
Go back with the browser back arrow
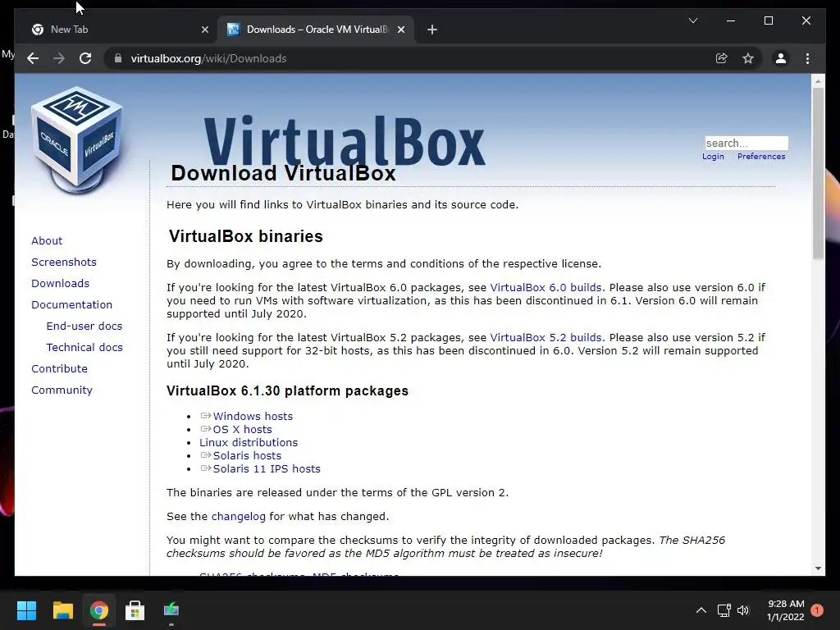click(x=33, y=58)
